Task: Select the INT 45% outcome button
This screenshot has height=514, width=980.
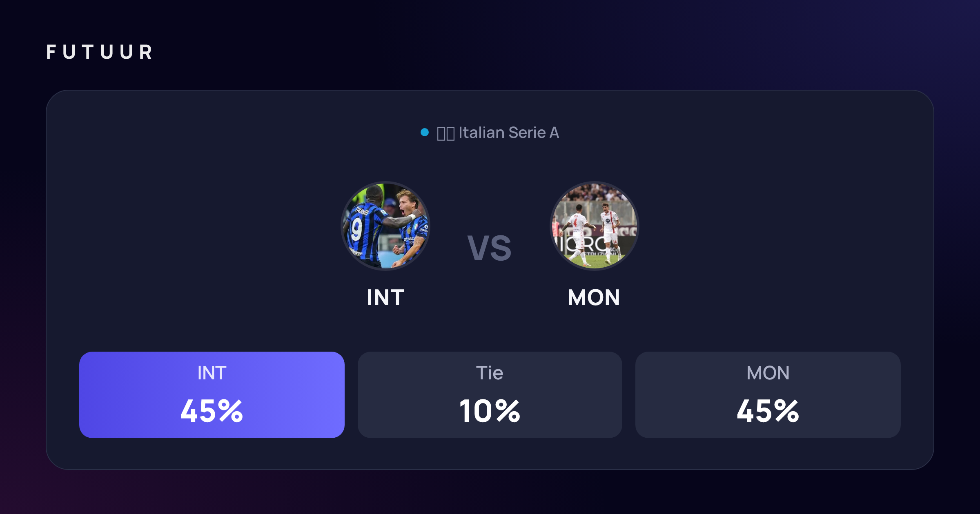Action: 212,395
